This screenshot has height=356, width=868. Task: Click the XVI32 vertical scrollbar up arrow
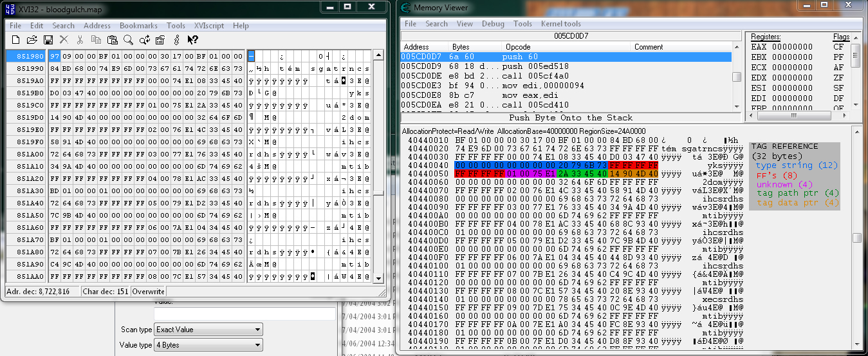379,55
